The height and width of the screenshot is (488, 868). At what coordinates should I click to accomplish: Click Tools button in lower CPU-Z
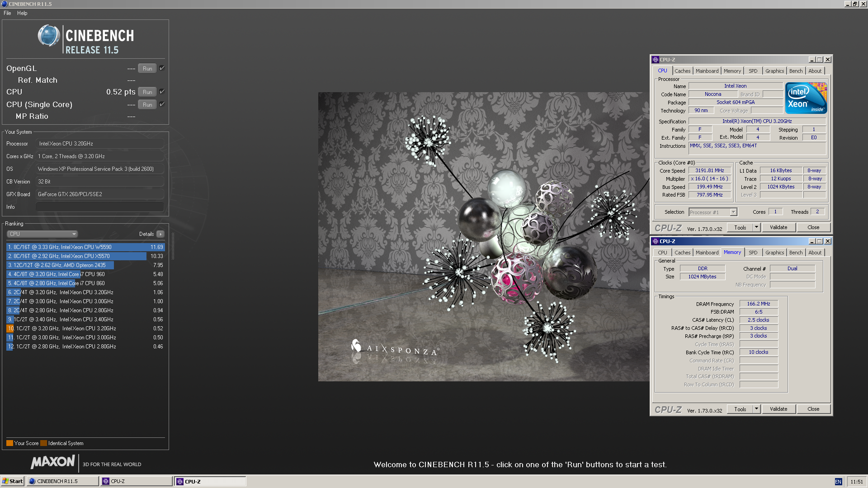coord(740,409)
